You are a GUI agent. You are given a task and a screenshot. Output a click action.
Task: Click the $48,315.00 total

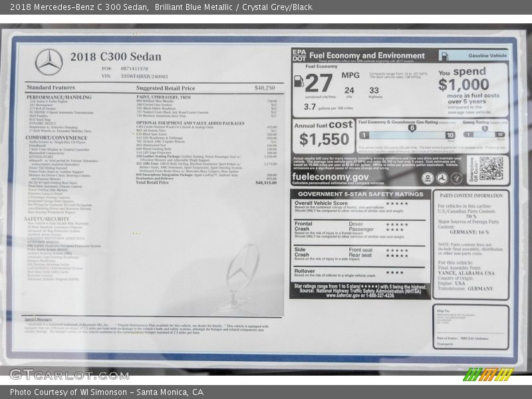coord(266,182)
